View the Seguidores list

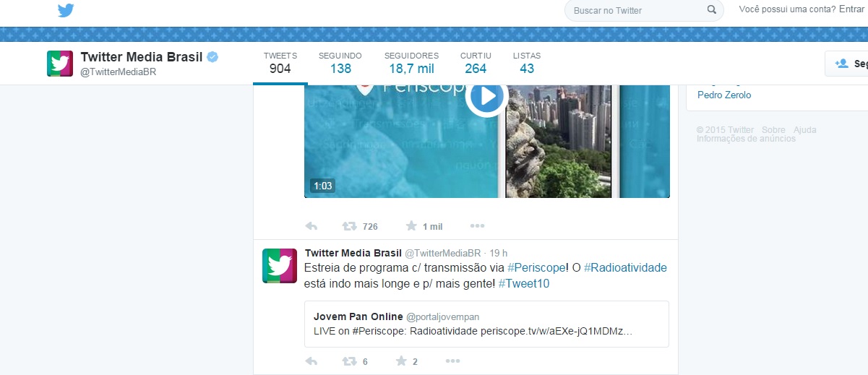point(411,63)
